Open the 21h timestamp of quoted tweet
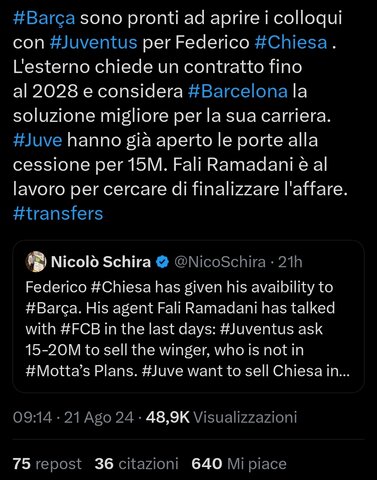 (x=290, y=262)
